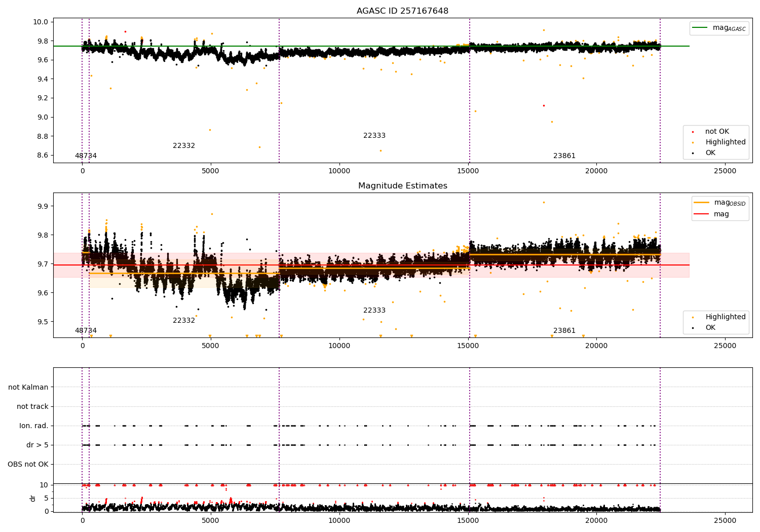Click the 'dr' axis label of bottom strip
This screenshot has width=760, height=532.
(33, 498)
